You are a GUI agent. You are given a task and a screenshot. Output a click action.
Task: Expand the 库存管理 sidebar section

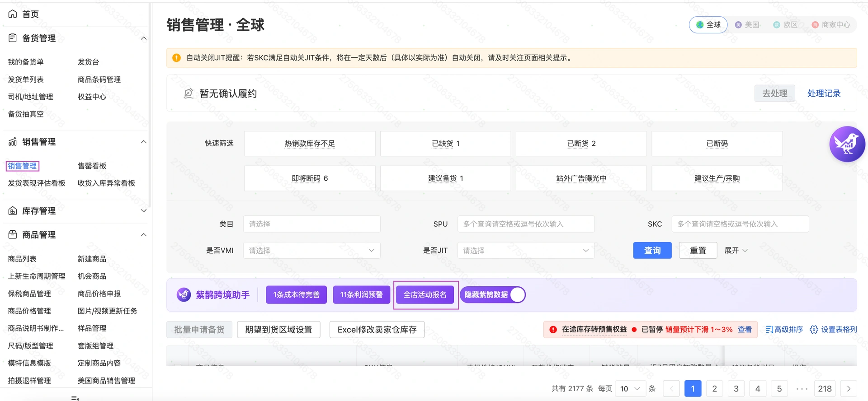tap(144, 211)
